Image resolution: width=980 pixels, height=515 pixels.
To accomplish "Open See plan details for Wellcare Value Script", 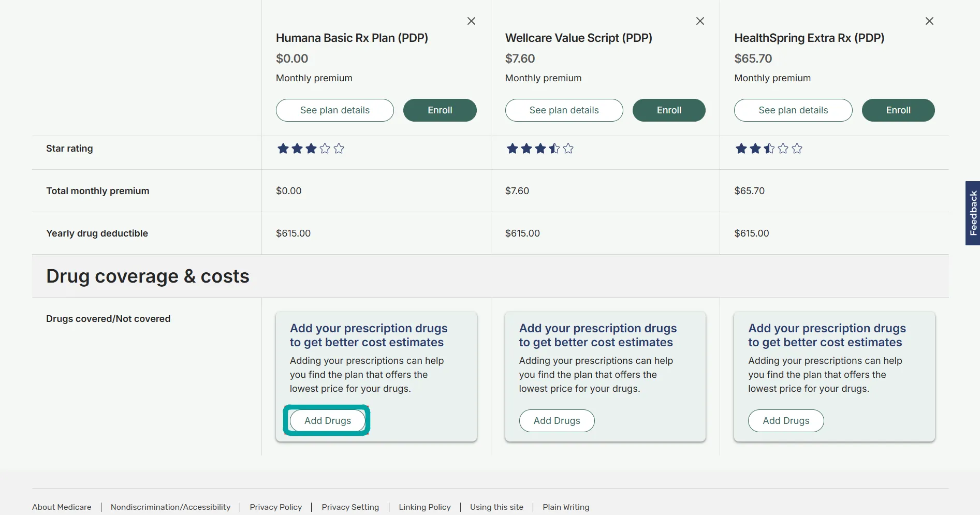I will coord(564,110).
